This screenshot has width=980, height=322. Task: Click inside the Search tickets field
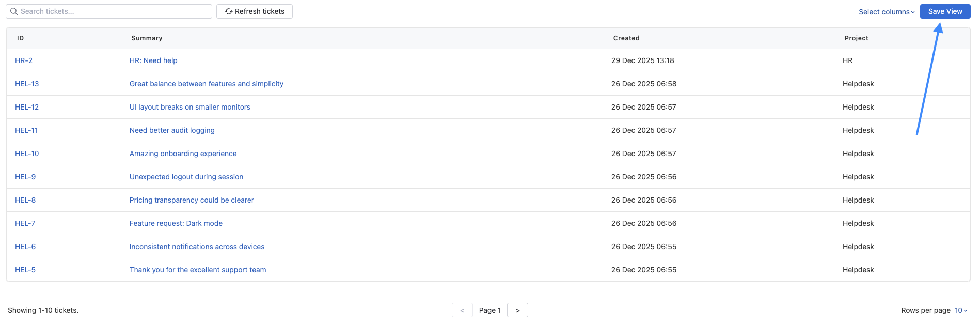tap(114, 11)
